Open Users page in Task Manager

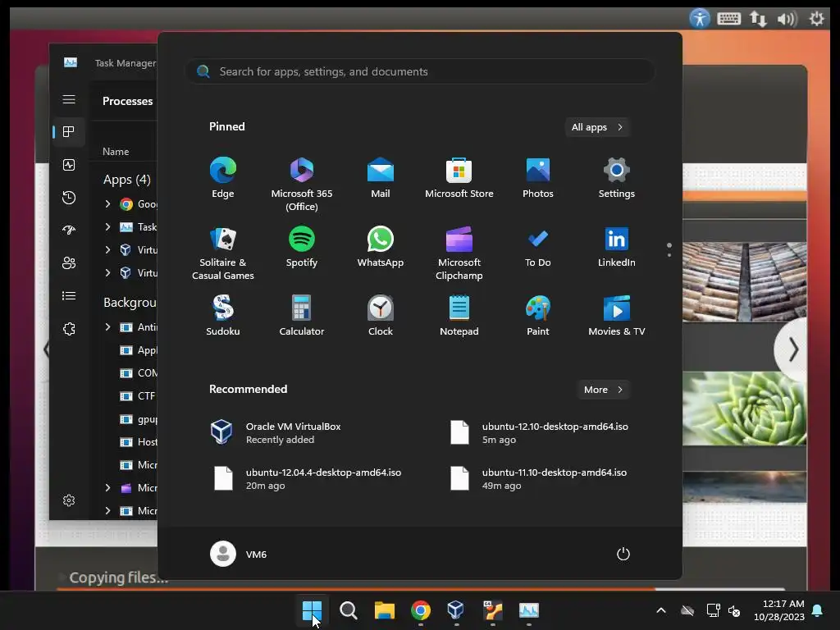69,263
